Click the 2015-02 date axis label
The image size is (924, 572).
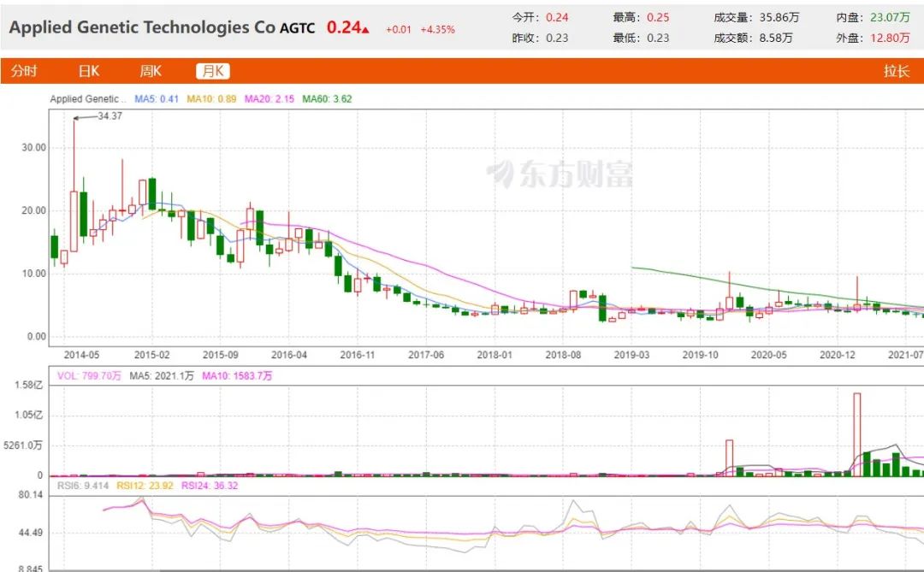tap(151, 355)
